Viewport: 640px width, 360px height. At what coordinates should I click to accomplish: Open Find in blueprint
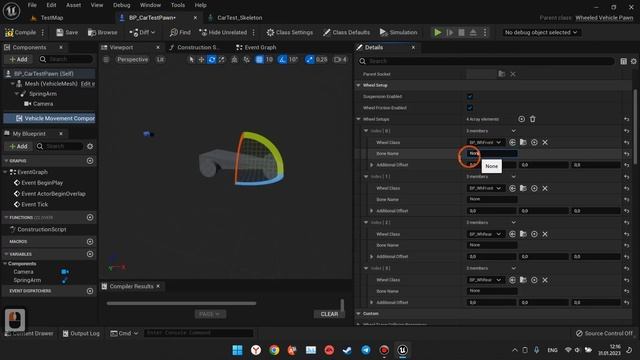point(180,32)
